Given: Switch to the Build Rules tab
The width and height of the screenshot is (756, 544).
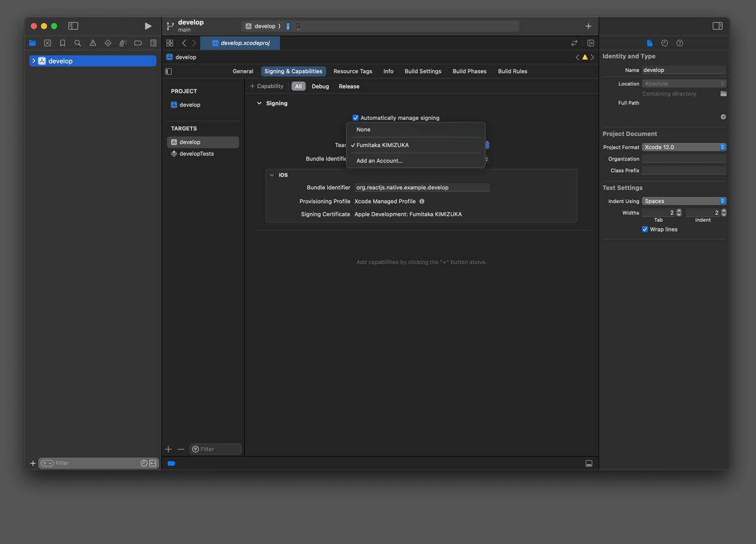Looking at the screenshot, I should (513, 71).
